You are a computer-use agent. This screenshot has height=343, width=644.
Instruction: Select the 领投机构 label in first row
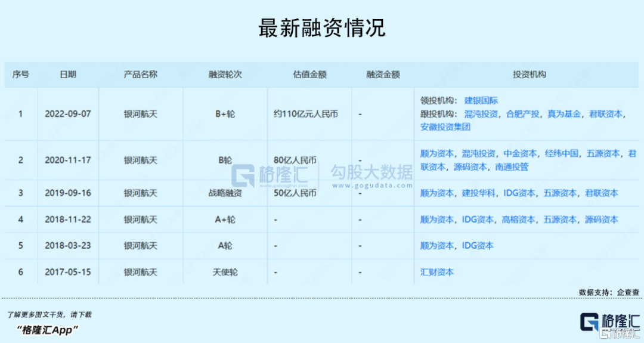pos(439,101)
